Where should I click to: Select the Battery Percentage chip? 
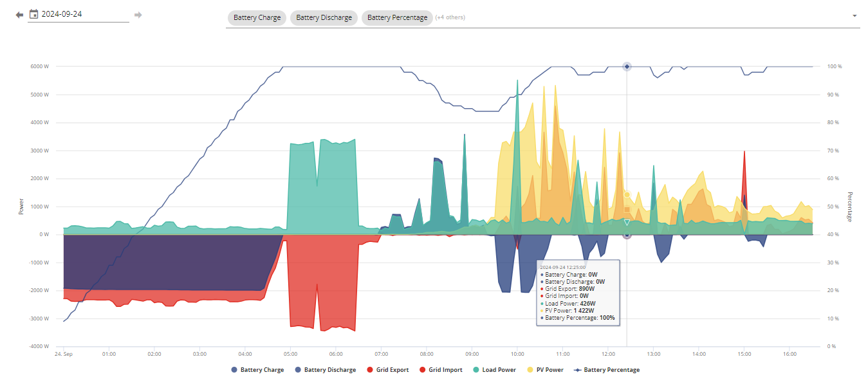tap(397, 17)
